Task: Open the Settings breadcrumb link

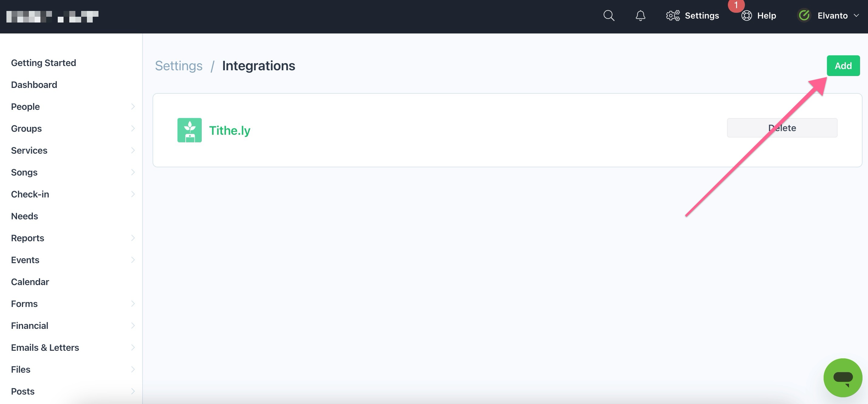Action: point(179,66)
